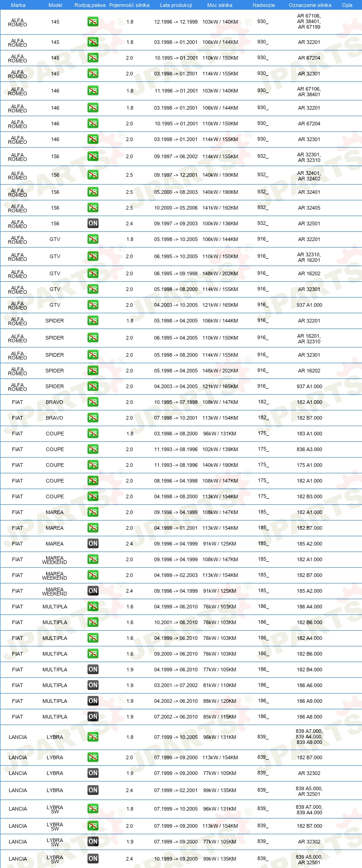Select the power value 100kW / 136KM
Image resolution: width=362 pixels, height=868 pixels.
point(220,223)
